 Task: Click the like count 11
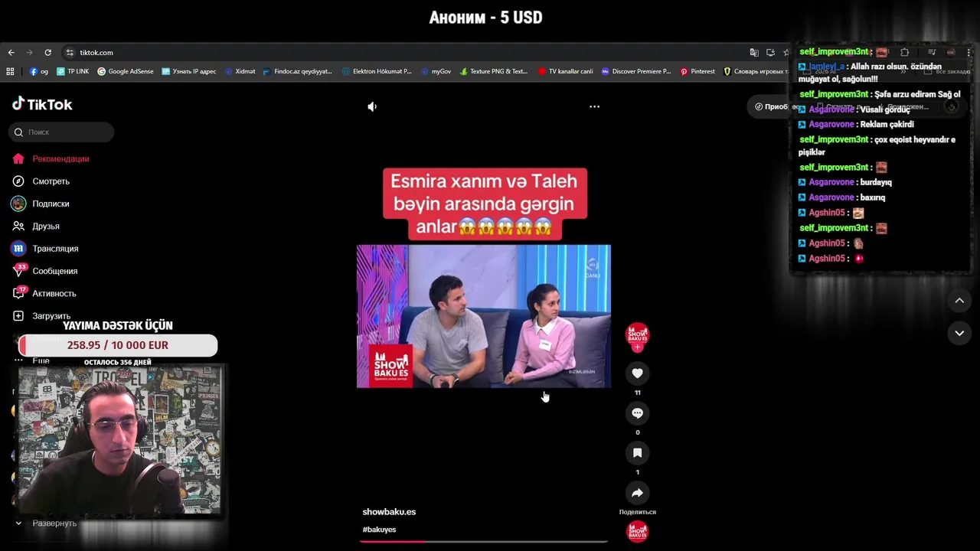pyautogui.click(x=637, y=393)
